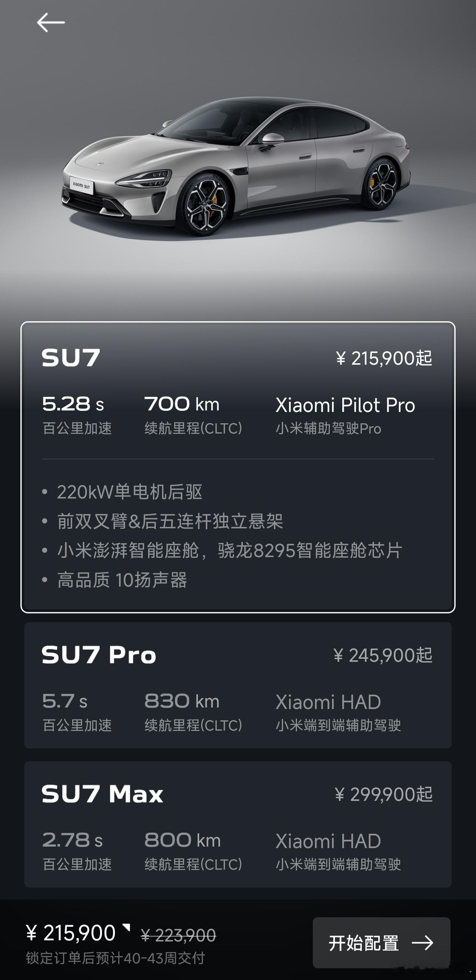476x980 pixels.
Task: Click the arrow on 开始配置 button
Action: (422, 943)
